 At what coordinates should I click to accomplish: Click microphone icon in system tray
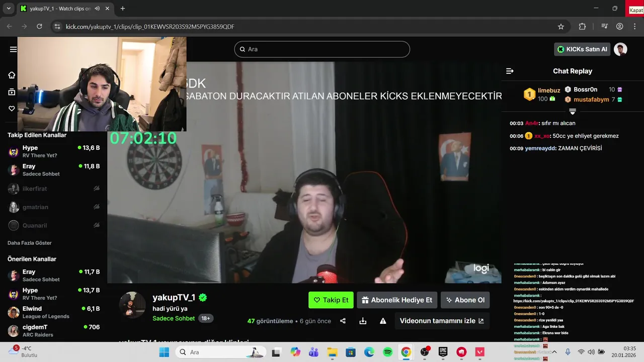click(568, 352)
